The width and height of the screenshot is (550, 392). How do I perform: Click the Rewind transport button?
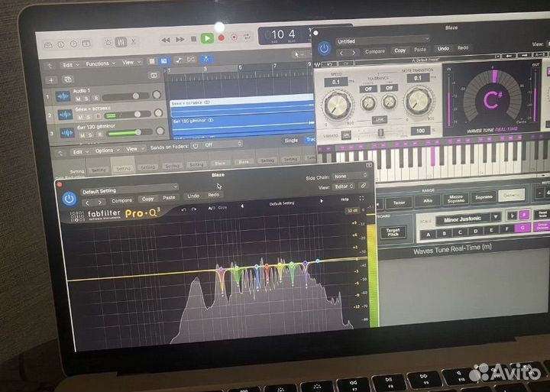166,38
